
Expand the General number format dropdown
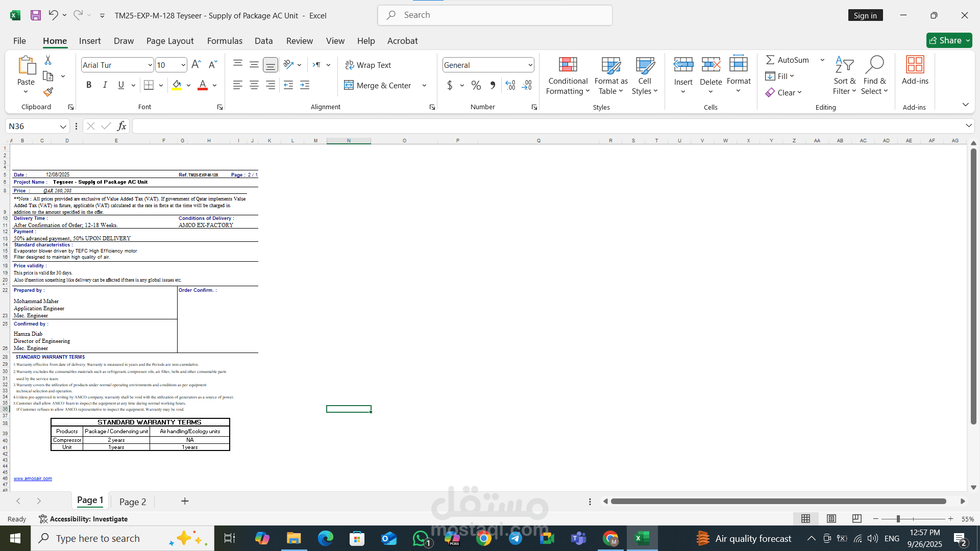[x=530, y=65]
